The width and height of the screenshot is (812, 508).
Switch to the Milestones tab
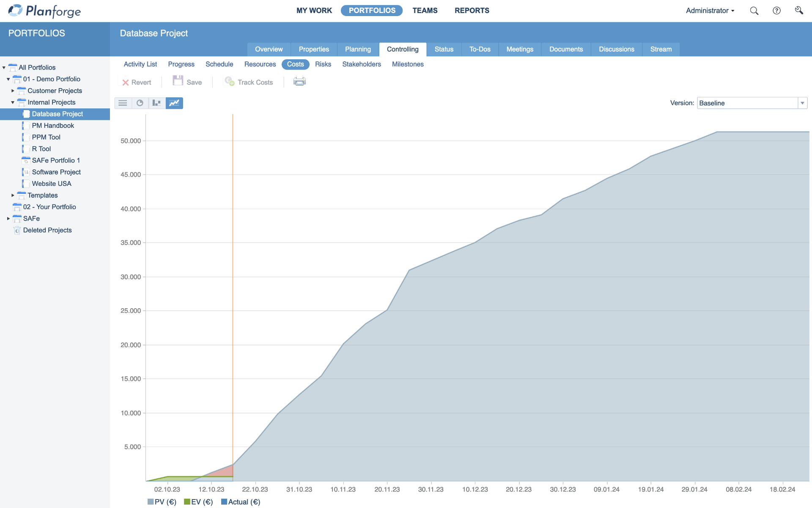[408, 64]
